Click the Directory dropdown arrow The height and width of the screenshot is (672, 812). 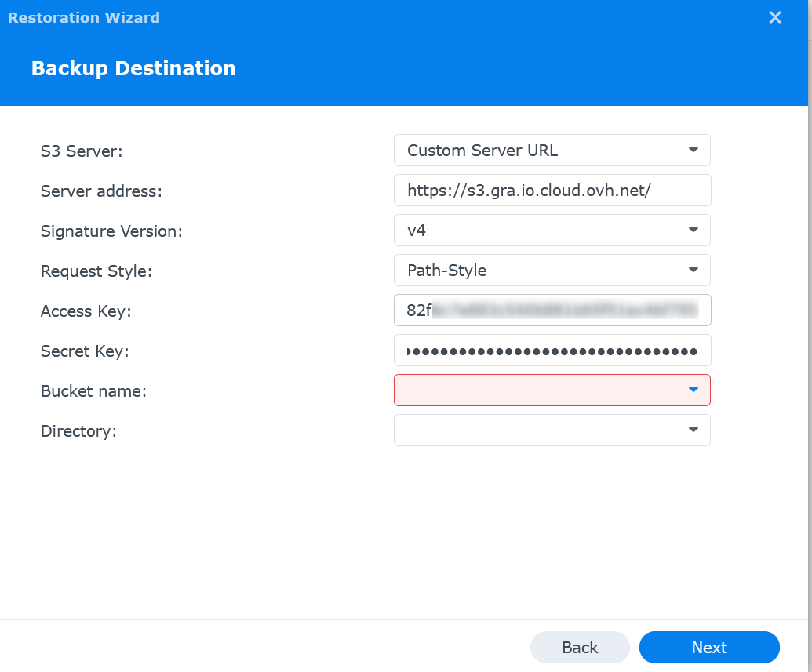point(693,430)
